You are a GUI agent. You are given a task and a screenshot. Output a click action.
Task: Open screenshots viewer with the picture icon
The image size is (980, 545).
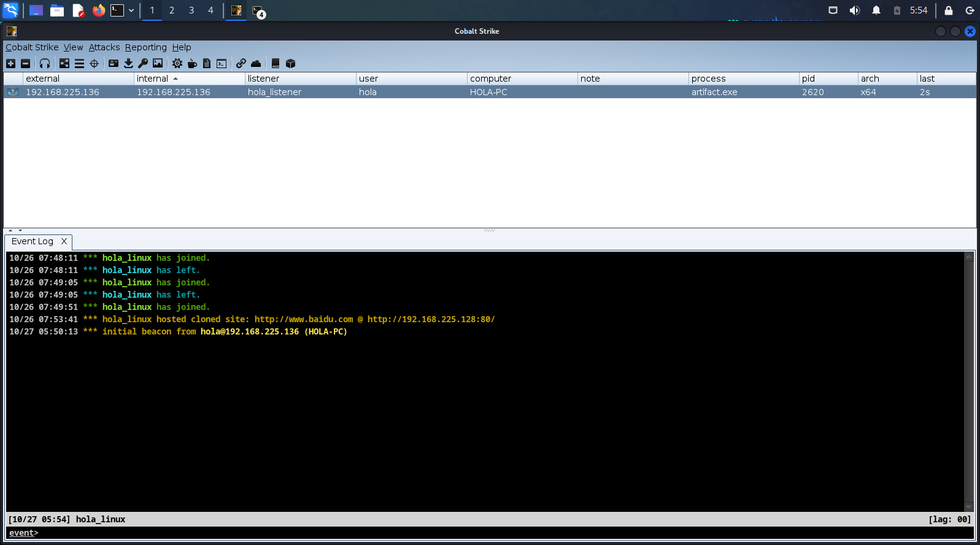point(158,63)
